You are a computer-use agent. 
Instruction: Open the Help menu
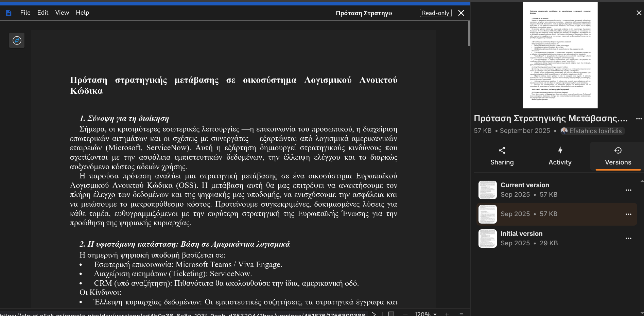click(x=83, y=13)
